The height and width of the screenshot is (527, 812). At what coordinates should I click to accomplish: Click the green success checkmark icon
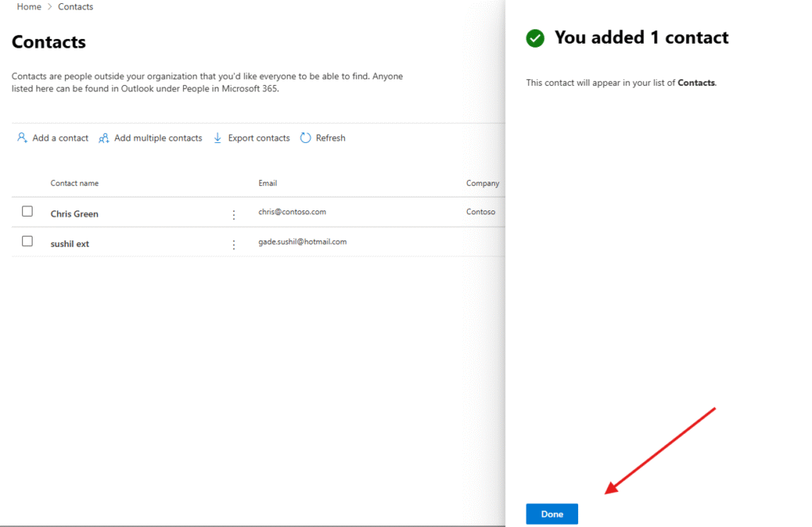point(535,38)
